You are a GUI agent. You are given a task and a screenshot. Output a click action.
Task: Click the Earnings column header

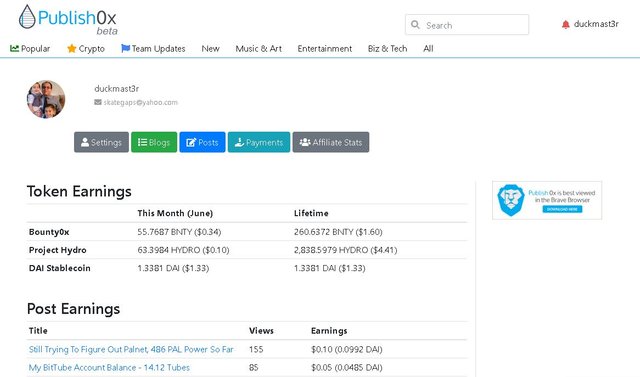(x=329, y=331)
